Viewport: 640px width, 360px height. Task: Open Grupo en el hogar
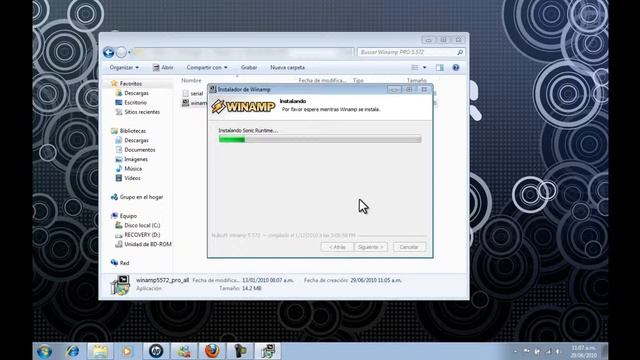pyautogui.click(x=141, y=197)
